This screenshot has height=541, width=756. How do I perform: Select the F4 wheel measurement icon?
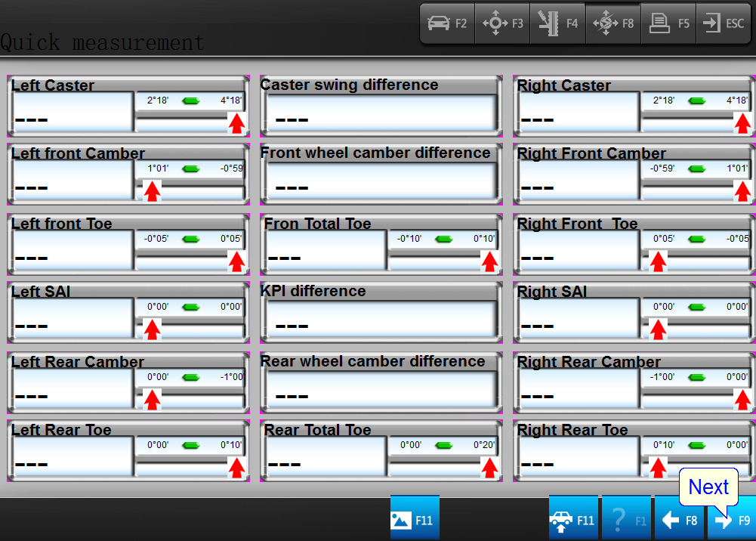pos(557,23)
